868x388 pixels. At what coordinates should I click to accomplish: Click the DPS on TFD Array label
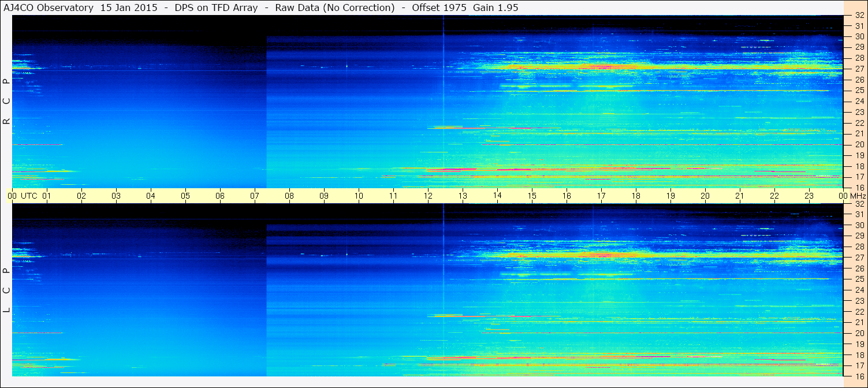tap(216, 8)
